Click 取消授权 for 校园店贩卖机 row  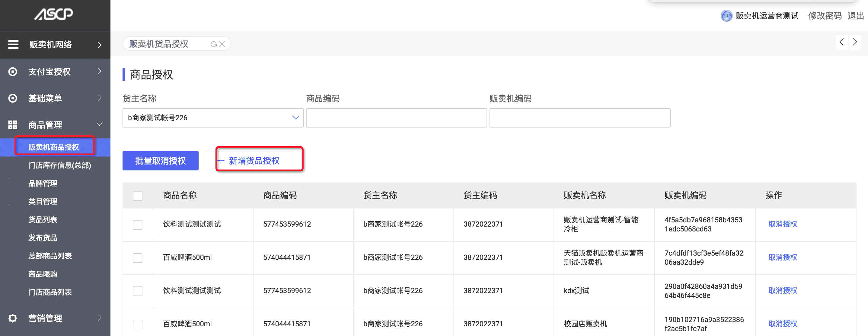point(783,324)
